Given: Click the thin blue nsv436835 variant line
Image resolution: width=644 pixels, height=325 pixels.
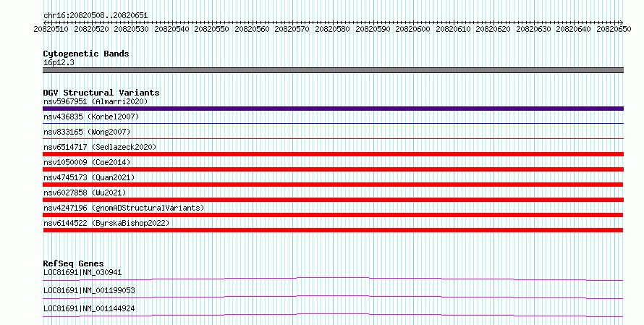Looking at the screenshot, I should [333, 123].
